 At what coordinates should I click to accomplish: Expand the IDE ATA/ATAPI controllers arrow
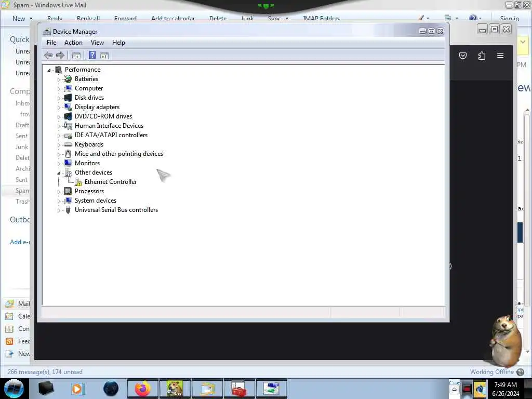[x=59, y=136]
